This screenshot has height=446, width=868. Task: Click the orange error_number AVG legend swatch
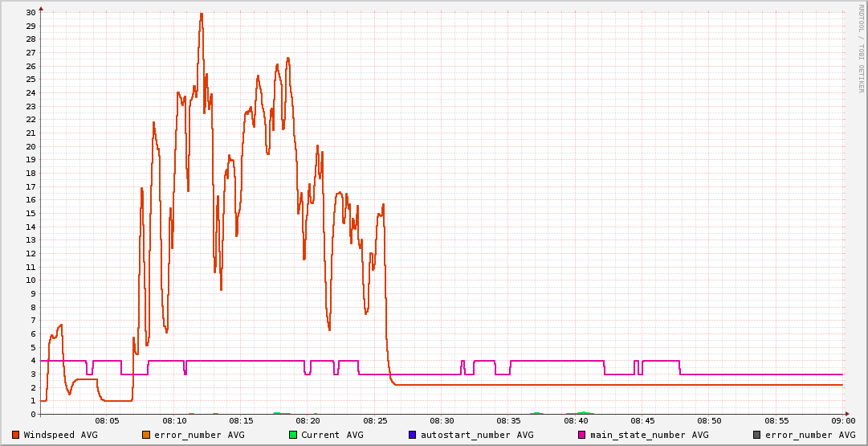point(145,435)
